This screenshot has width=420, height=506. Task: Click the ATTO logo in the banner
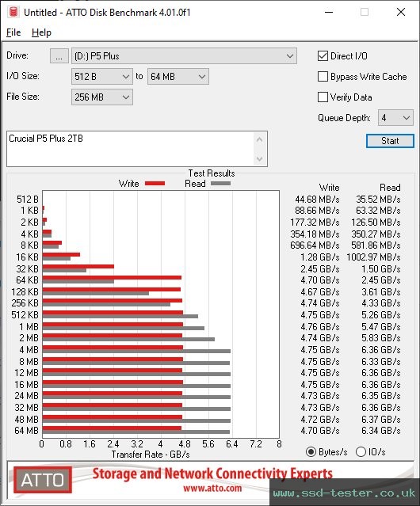(43, 480)
